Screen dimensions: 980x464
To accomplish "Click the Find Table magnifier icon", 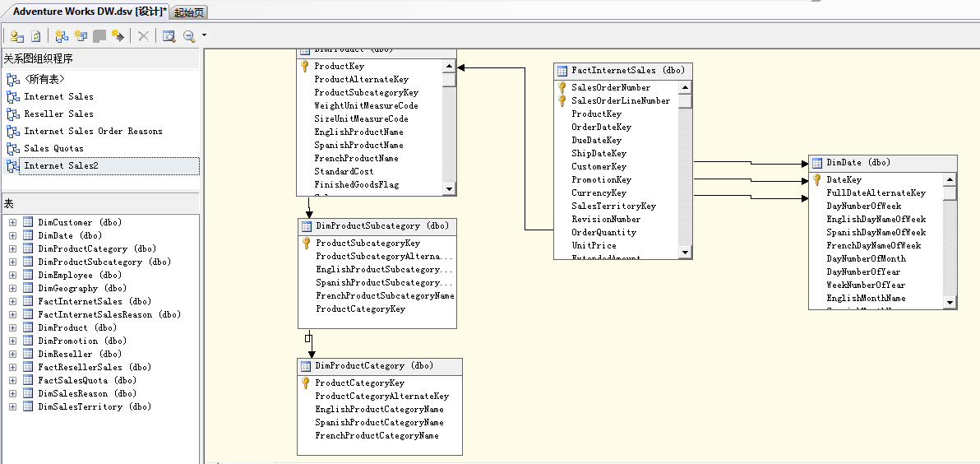I will pyautogui.click(x=169, y=36).
